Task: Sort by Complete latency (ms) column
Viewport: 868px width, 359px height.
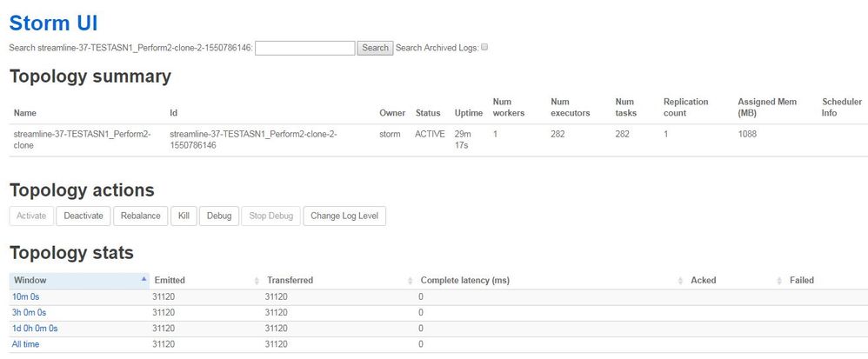Action: click(x=548, y=280)
